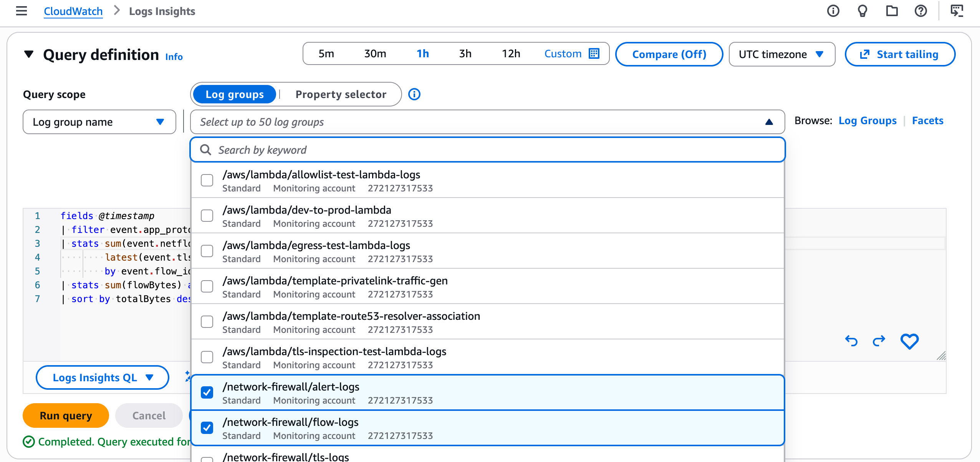Open the Log group name dropdown
This screenshot has height=462, width=980.
[99, 122]
